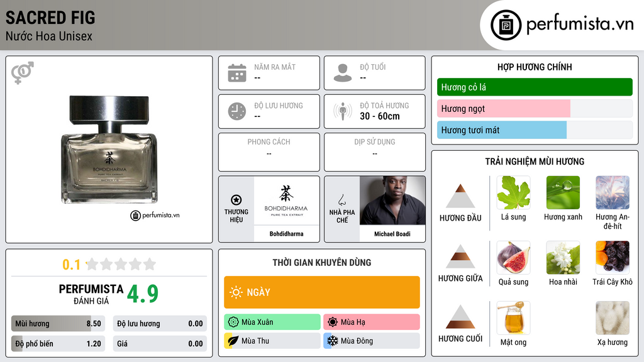Click the Dịp Sử Dụng info box
Image resolution: width=644 pixels, height=362 pixels.
375,152
